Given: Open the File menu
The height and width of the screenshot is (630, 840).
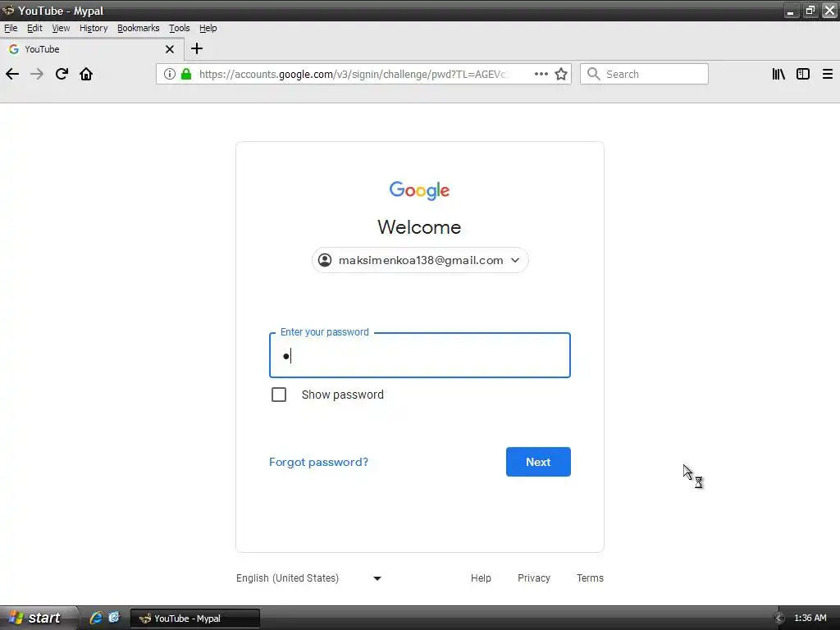Looking at the screenshot, I should pyautogui.click(x=11, y=28).
